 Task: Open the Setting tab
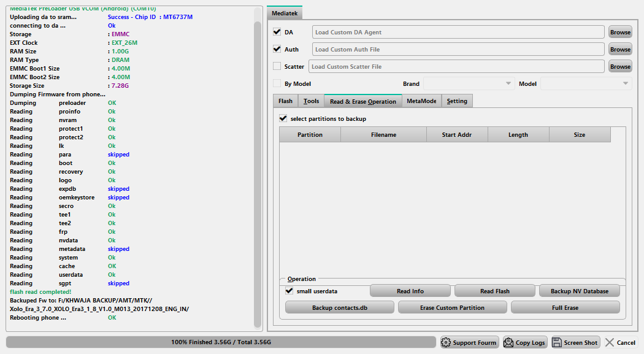(x=457, y=101)
